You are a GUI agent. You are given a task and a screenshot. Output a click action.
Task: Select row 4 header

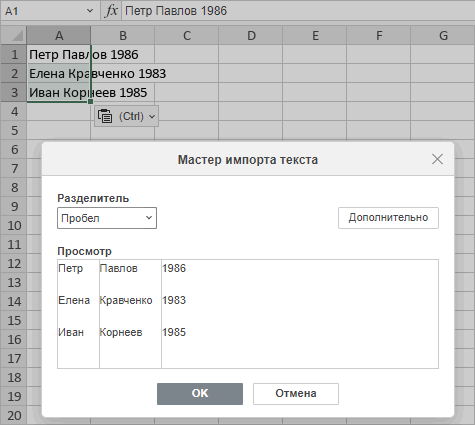[14, 111]
